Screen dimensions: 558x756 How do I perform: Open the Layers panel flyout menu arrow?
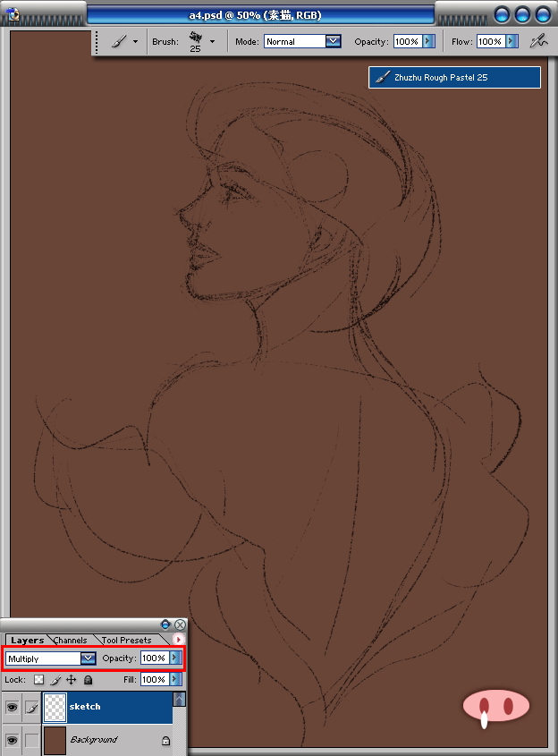coord(178,640)
